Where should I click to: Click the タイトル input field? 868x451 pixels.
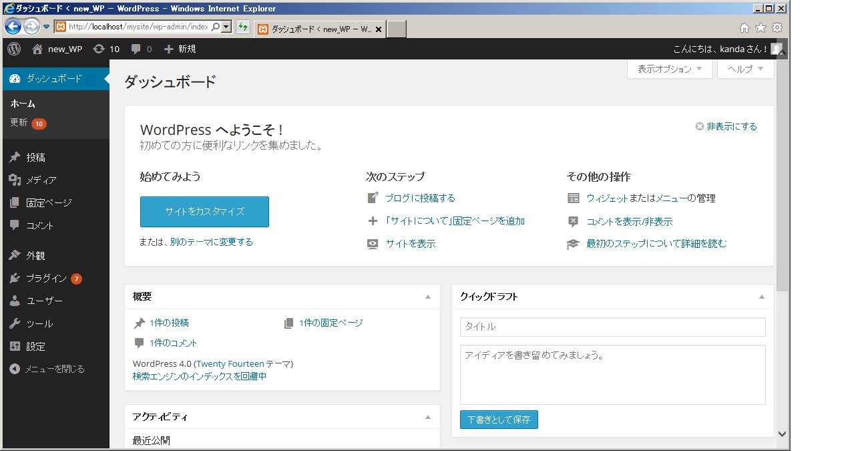tap(612, 327)
